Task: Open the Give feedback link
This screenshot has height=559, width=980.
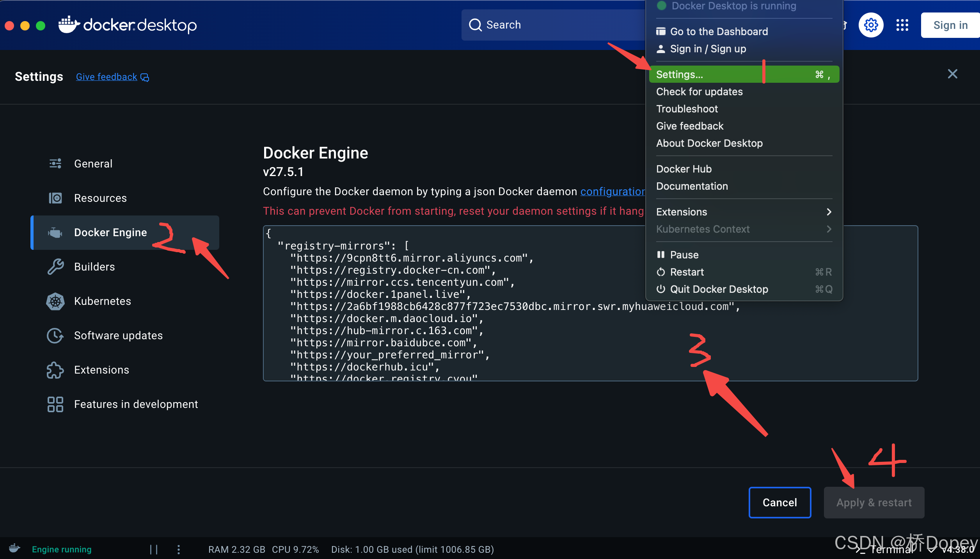Action: (x=106, y=77)
